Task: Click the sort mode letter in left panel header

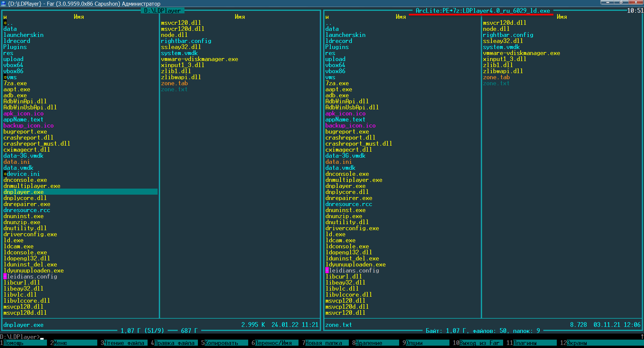Action: click(x=5, y=17)
